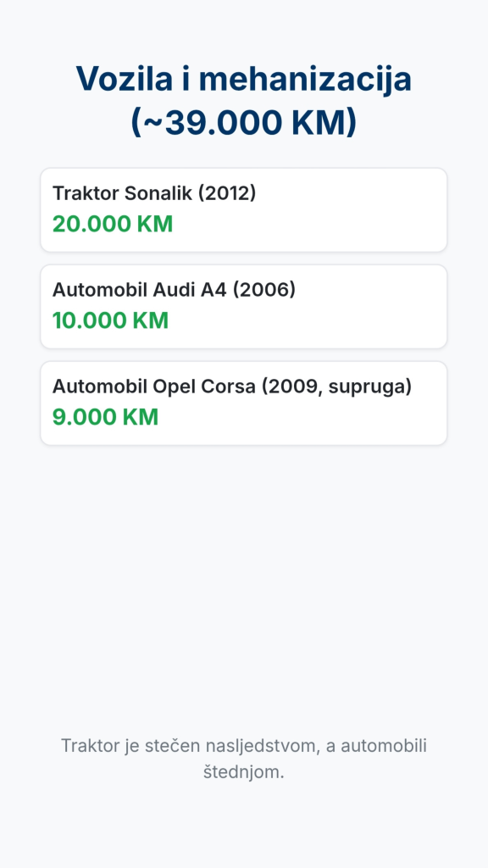Click the "Automobil Opel Corsa" label text
This screenshot has width=488, height=868.
154,387
